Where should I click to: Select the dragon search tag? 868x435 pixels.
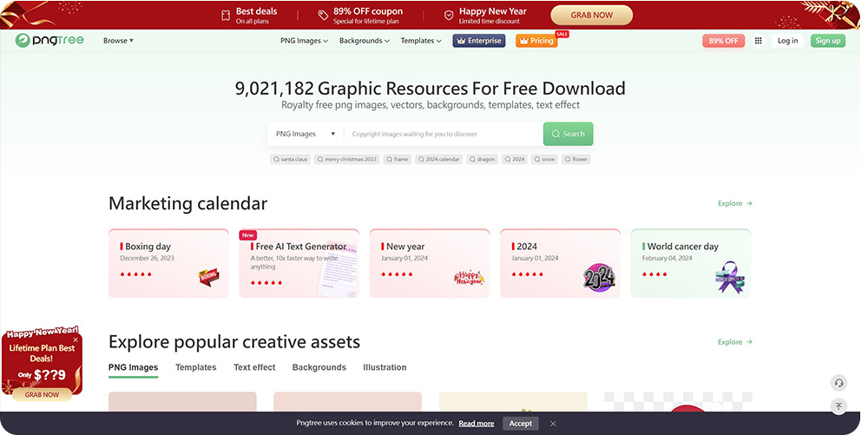coord(482,160)
